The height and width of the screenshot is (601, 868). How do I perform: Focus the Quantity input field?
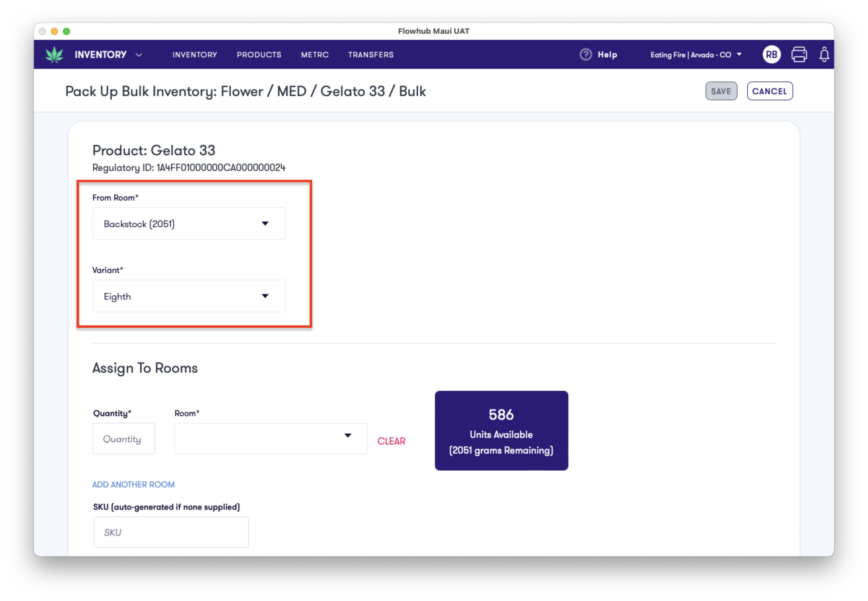point(124,439)
